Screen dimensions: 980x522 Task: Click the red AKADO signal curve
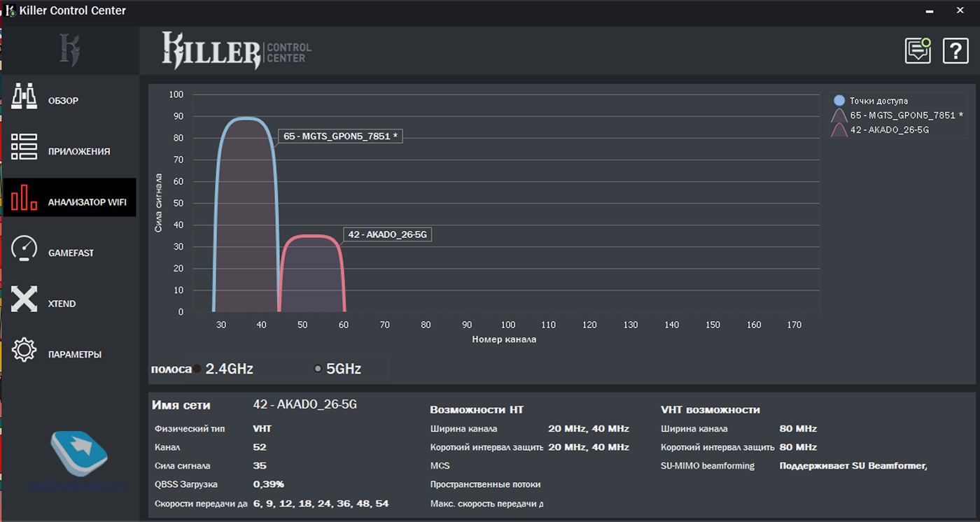(x=312, y=236)
